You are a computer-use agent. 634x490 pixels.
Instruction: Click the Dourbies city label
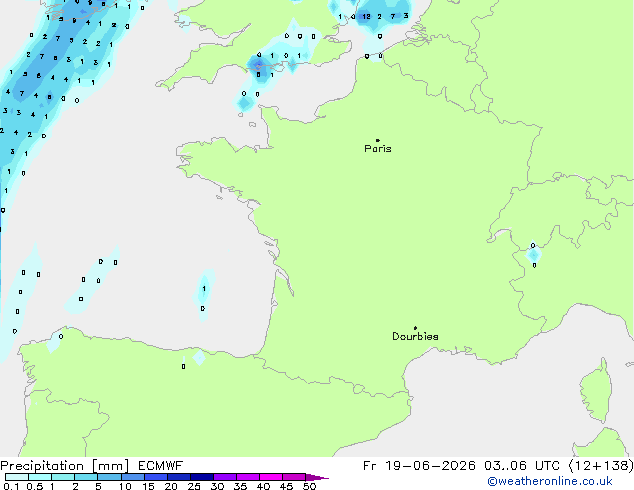(415, 336)
